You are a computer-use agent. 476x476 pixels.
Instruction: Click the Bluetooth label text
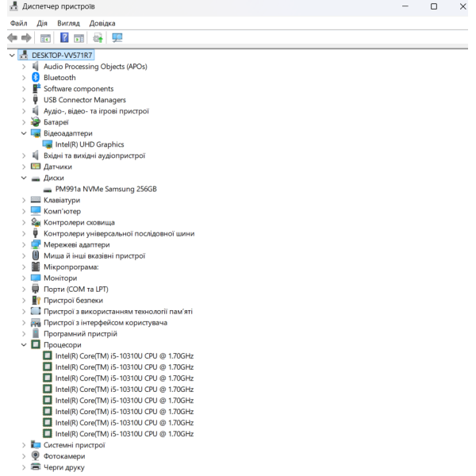59,78
